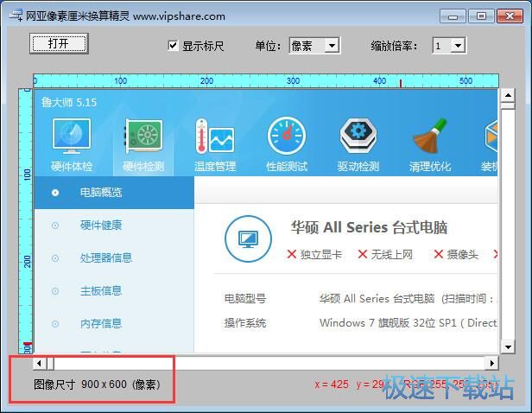532x413 pixels.
Task: Click the 硬件体检 monitor icon
Action: click(71, 137)
